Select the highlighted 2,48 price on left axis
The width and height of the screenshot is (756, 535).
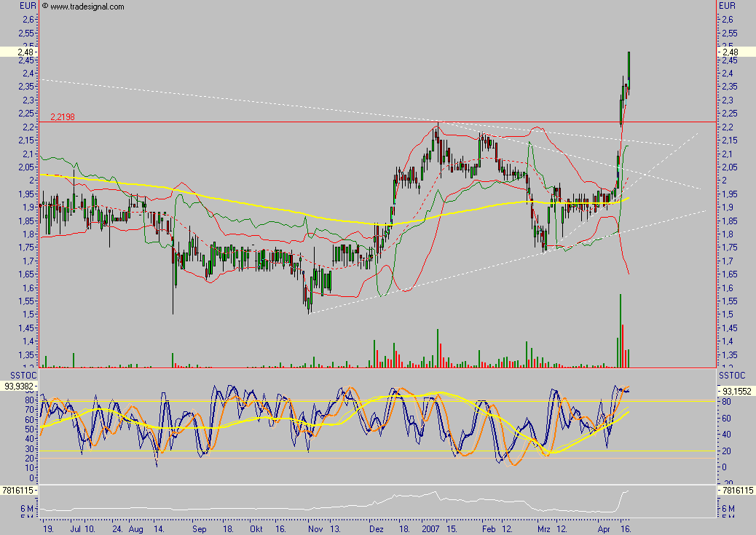[25, 52]
